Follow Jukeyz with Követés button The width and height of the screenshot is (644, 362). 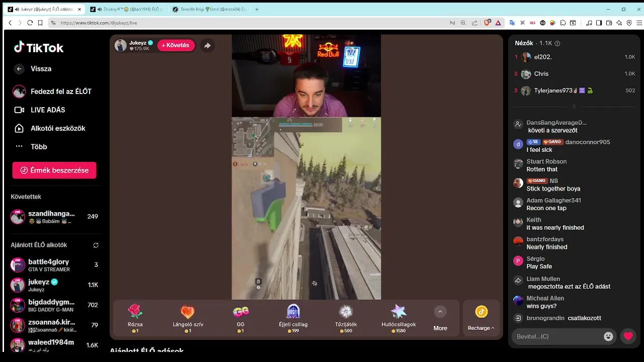pos(176,45)
